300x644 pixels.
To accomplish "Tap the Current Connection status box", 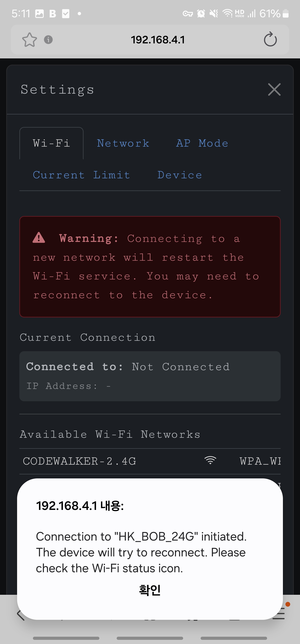I will pos(150,376).
